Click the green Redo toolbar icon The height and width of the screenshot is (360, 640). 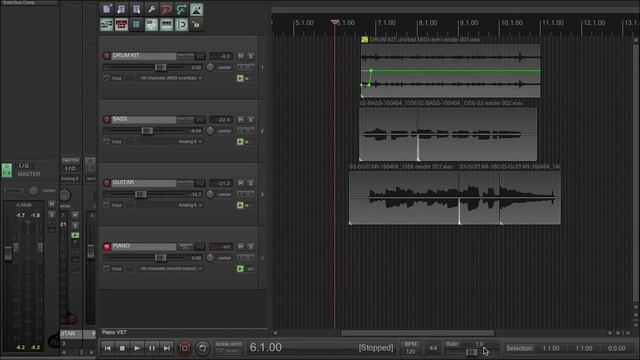pyautogui.click(x=181, y=9)
